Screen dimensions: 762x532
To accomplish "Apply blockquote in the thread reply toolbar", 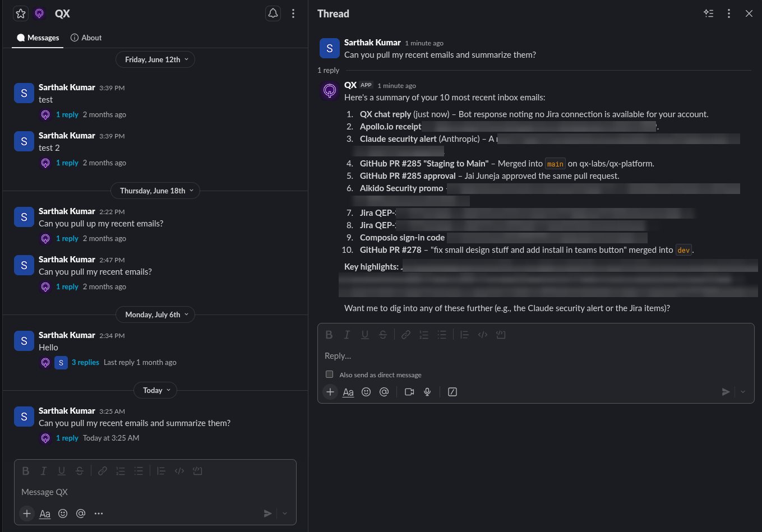I will [x=464, y=335].
